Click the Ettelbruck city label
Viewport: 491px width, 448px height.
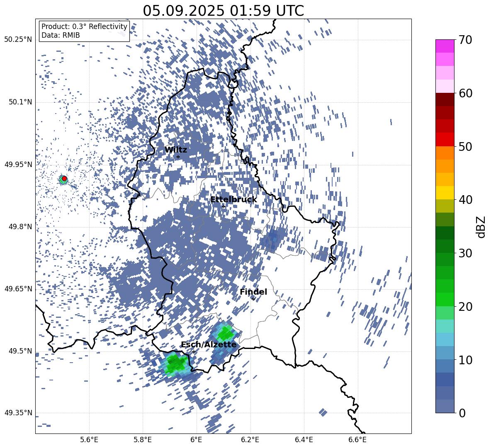[233, 200]
